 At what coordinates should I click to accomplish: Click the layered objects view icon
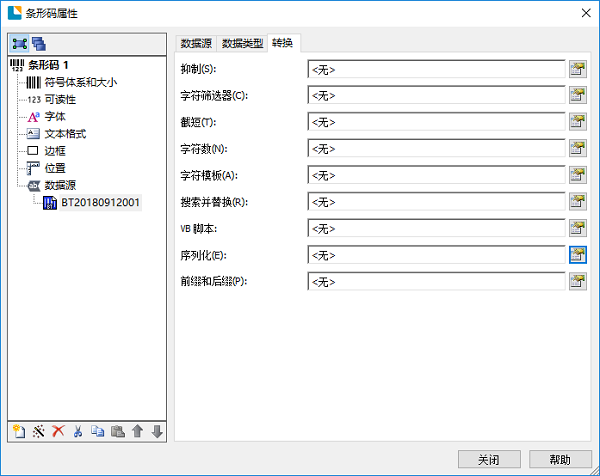click(39, 43)
